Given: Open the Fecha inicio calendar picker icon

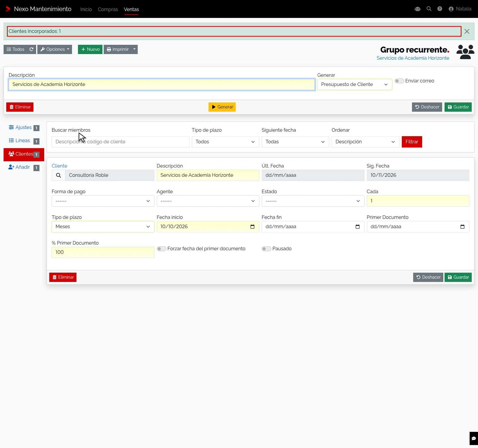Looking at the screenshot, I should [x=252, y=227].
